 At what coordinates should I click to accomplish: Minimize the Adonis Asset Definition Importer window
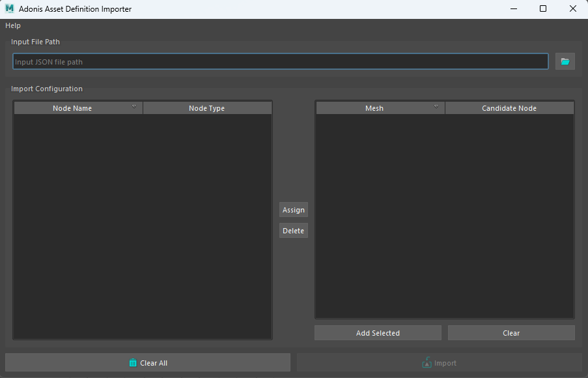(x=514, y=8)
